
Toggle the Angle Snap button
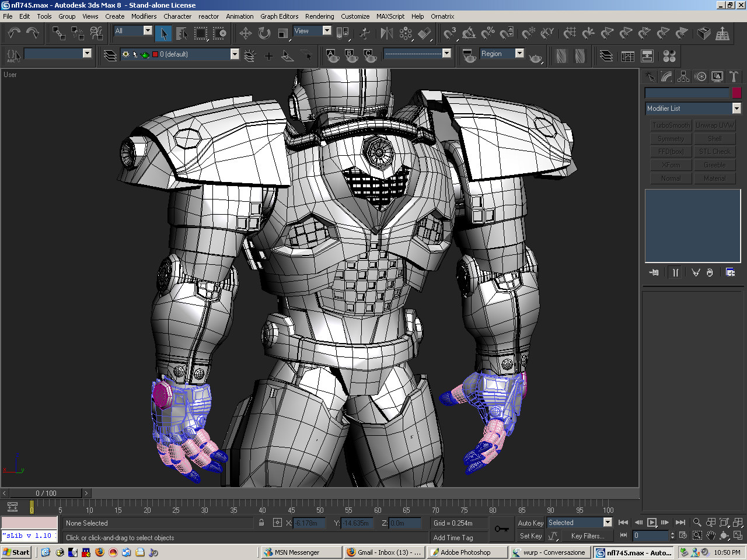[x=469, y=33]
